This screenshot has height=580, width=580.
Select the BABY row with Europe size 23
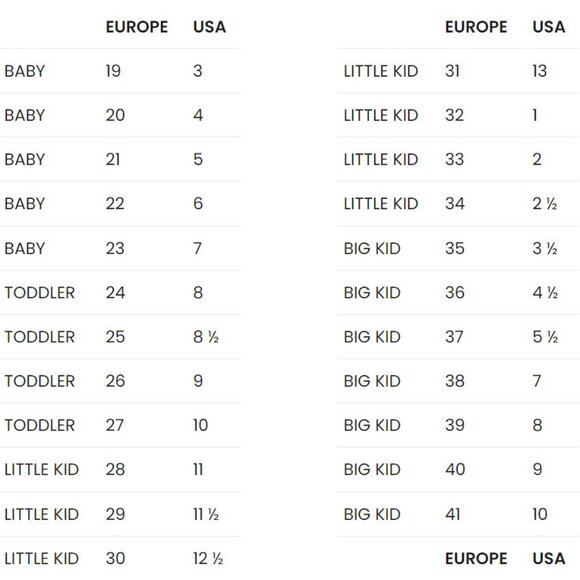[x=120, y=248]
